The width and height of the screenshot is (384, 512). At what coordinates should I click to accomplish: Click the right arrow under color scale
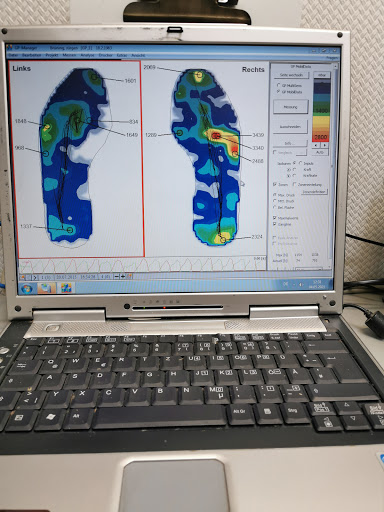pyautogui.click(x=324, y=145)
